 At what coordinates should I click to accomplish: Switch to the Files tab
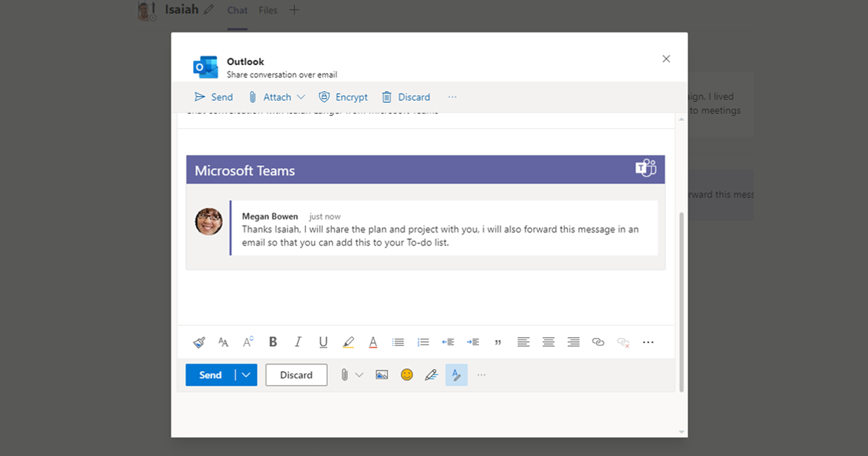pyautogui.click(x=268, y=10)
